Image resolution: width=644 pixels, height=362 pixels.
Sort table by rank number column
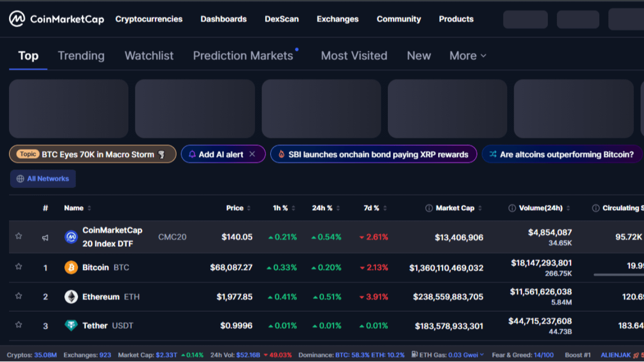(45, 208)
